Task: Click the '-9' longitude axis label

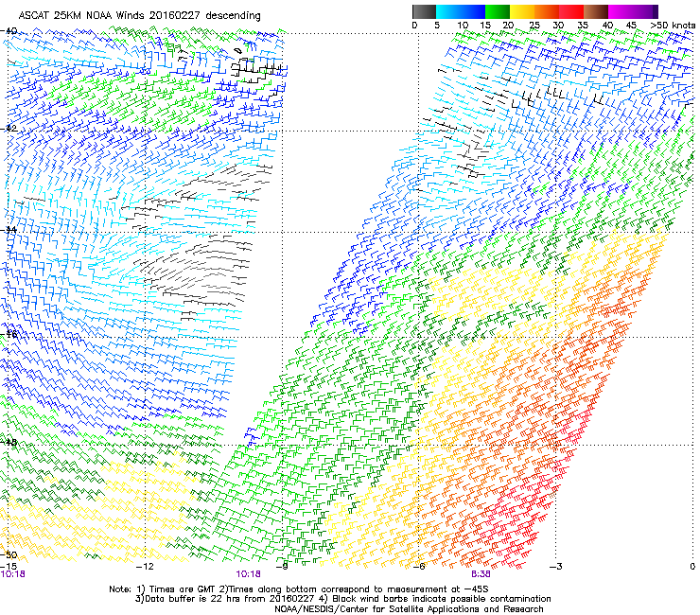Action: 282,567
